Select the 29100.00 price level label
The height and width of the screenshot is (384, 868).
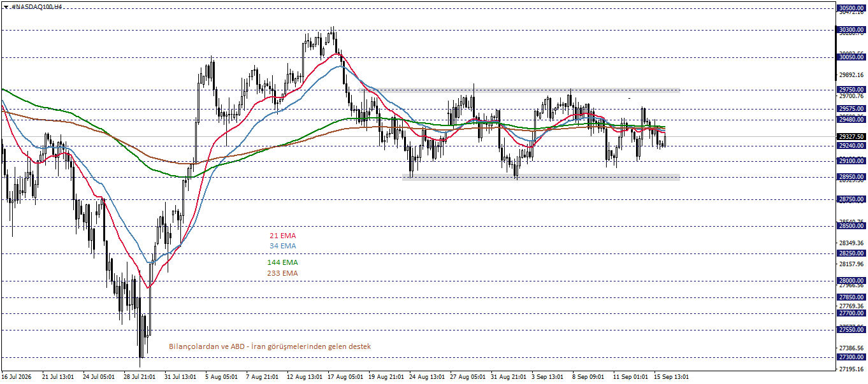[851, 161]
